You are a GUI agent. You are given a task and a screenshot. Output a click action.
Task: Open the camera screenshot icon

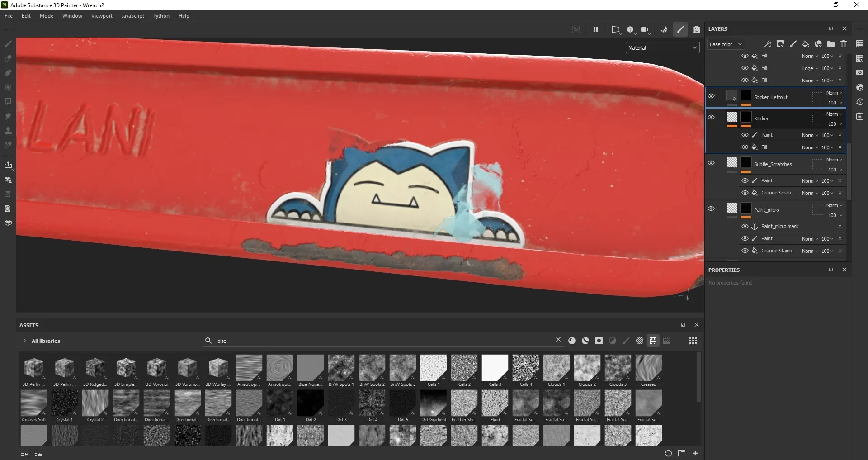[x=697, y=29]
